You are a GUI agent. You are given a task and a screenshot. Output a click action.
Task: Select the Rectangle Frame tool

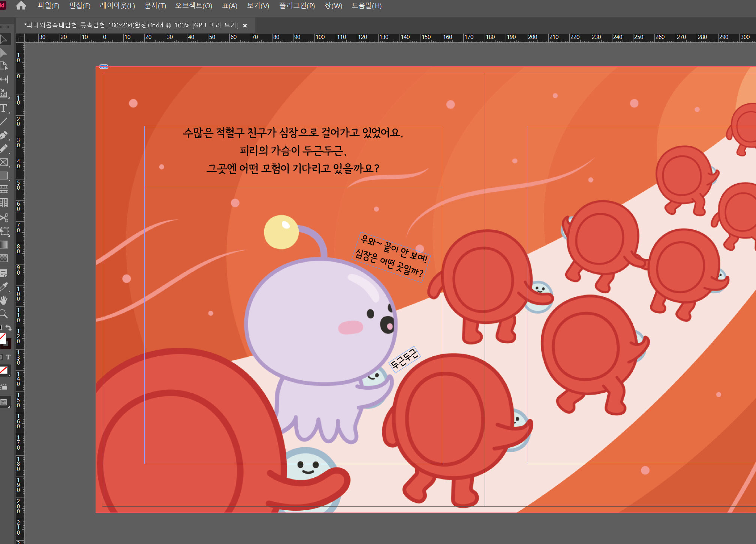4,162
